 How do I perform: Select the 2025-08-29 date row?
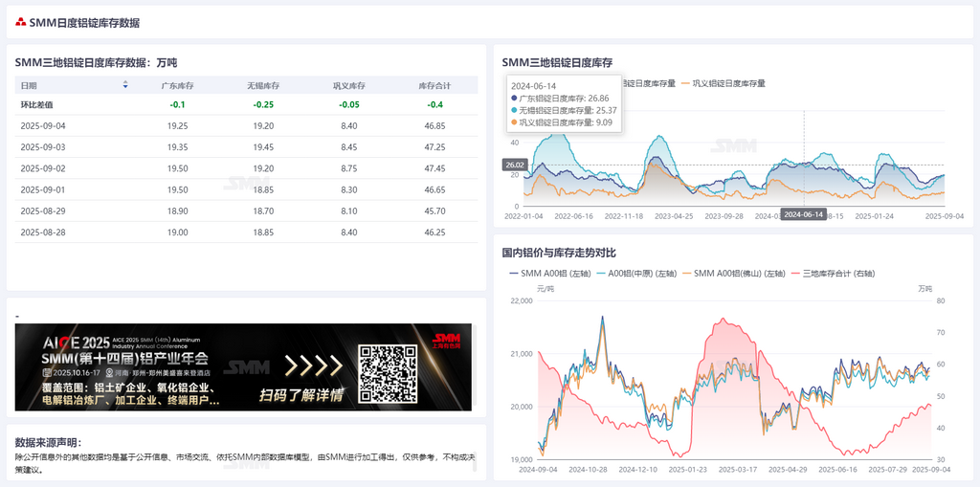246,210
